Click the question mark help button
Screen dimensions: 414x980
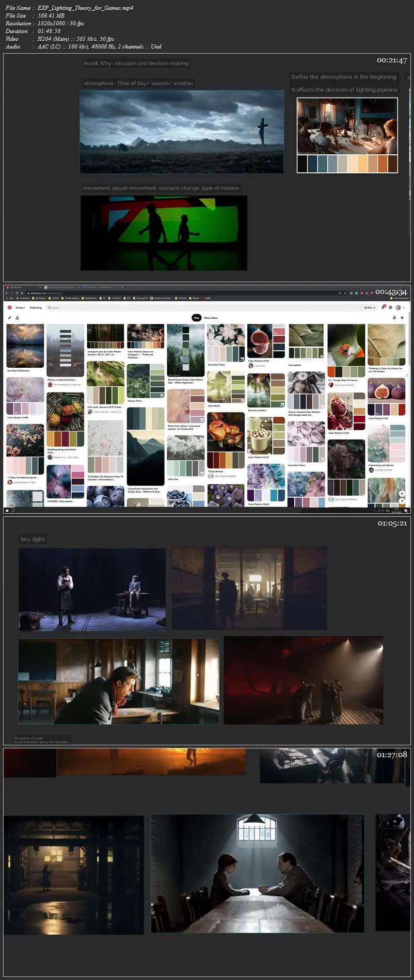[402, 501]
